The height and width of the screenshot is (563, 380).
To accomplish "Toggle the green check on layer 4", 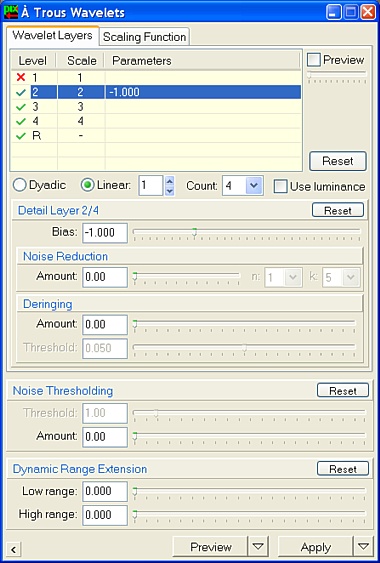I will coord(21,121).
